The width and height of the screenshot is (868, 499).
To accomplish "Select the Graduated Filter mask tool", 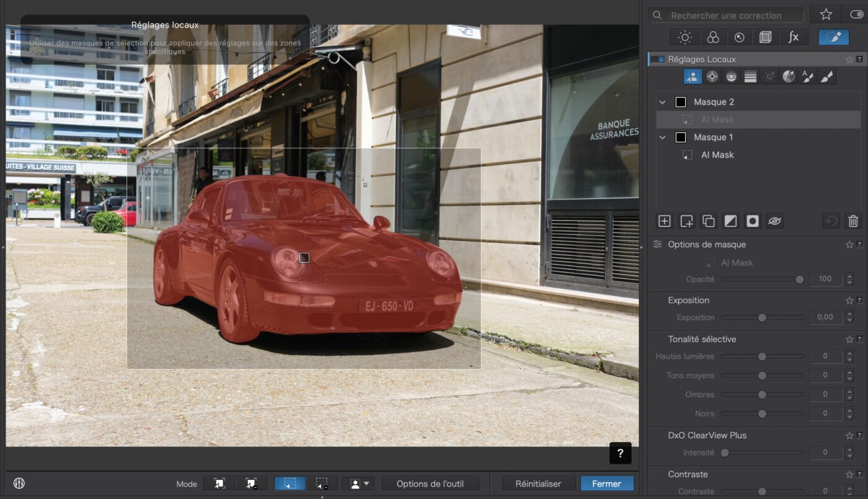I will (x=750, y=76).
